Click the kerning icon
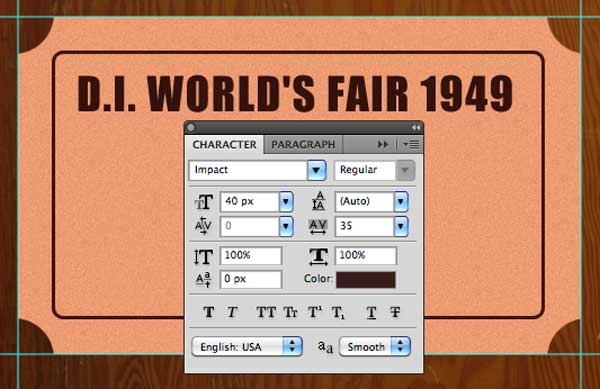Image resolution: width=600 pixels, height=389 pixels. tap(203, 226)
